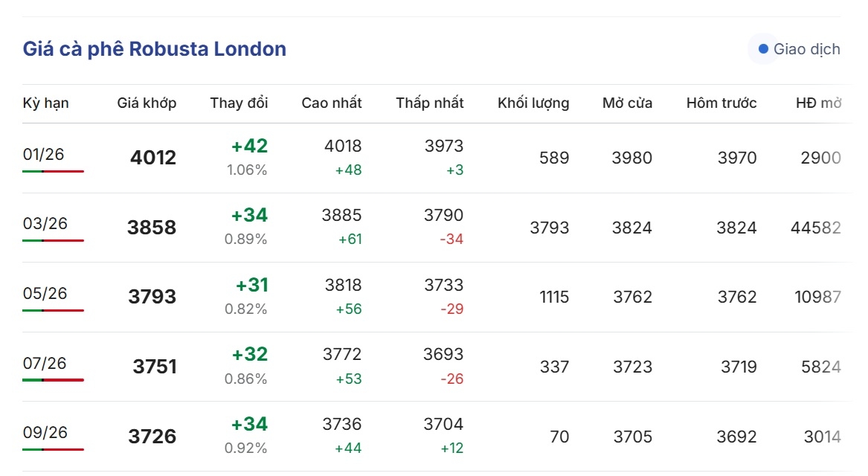This screenshot has width=868, height=476.
Task: Select the 05/26 contract term
Action: point(45,294)
